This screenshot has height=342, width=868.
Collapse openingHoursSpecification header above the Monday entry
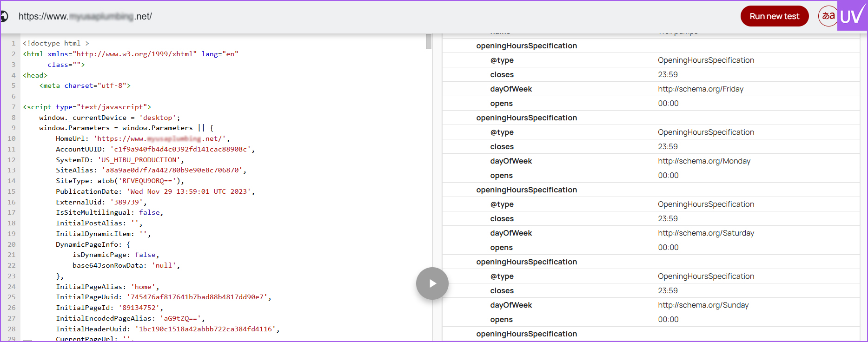(x=526, y=118)
